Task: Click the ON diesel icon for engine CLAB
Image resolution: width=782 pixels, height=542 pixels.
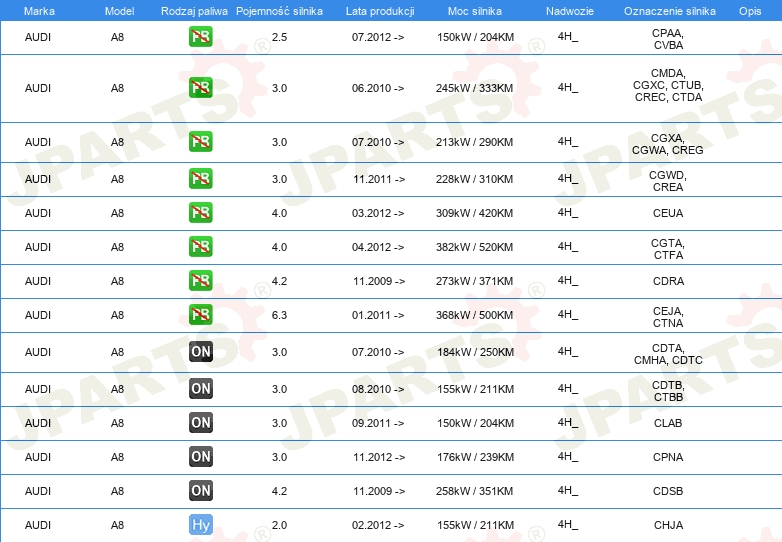Action: 200,423
